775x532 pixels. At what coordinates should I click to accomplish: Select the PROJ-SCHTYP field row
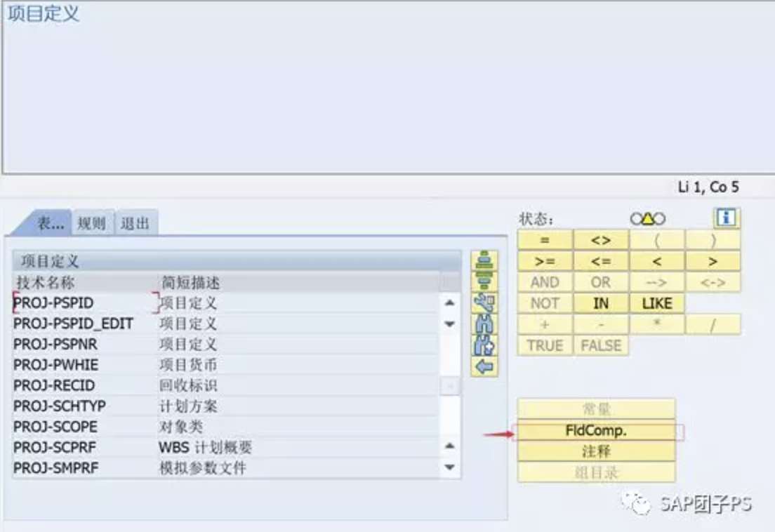(225, 406)
